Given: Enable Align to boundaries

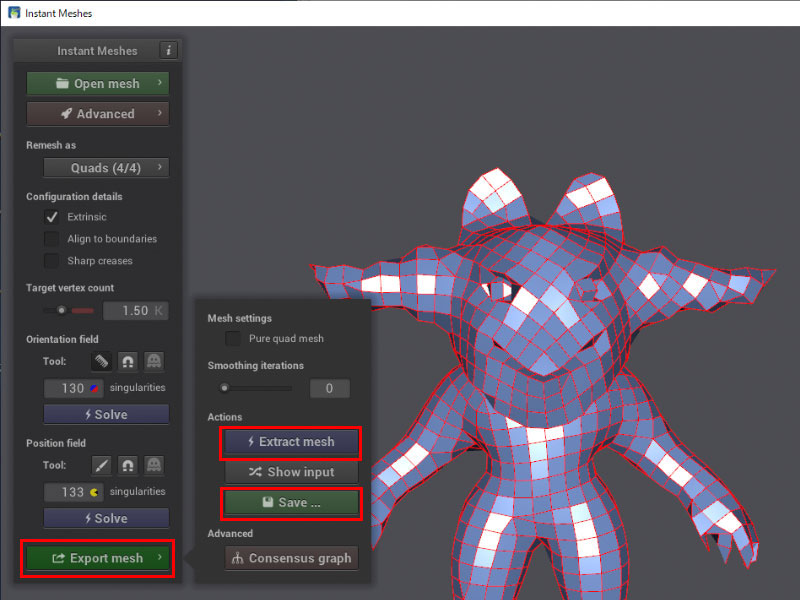Looking at the screenshot, I should tap(52, 239).
